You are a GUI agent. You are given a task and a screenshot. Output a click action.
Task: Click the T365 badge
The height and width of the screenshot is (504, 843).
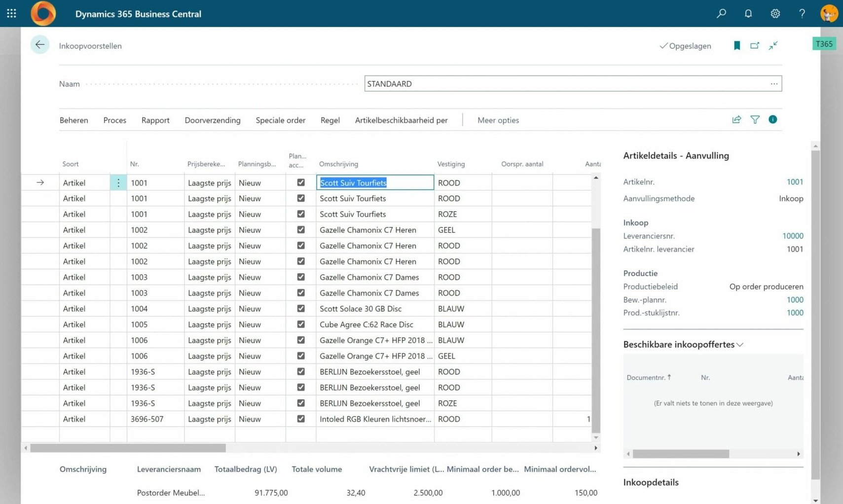click(824, 44)
